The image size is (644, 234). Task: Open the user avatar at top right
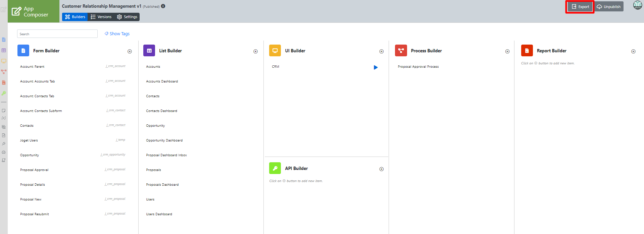click(637, 5)
